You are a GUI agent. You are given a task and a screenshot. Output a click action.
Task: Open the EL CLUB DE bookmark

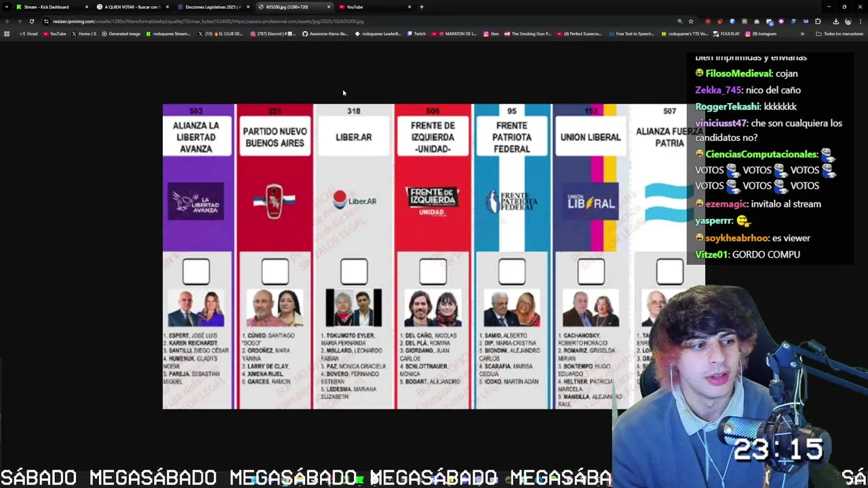pyautogui.click(x=220, y=34)
